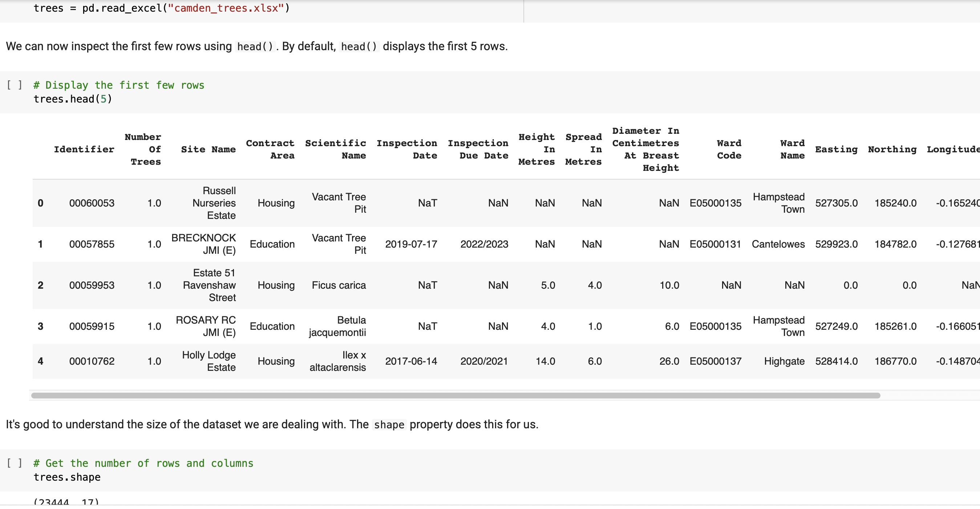Click the trees.shape code line

pos(66,477)
